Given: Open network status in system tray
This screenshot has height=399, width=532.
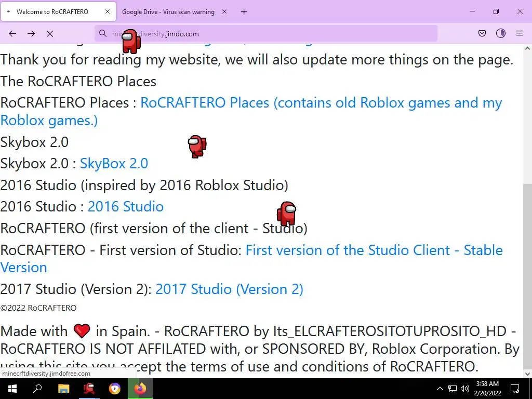Looking at the screenshot, I should [453, 389].
